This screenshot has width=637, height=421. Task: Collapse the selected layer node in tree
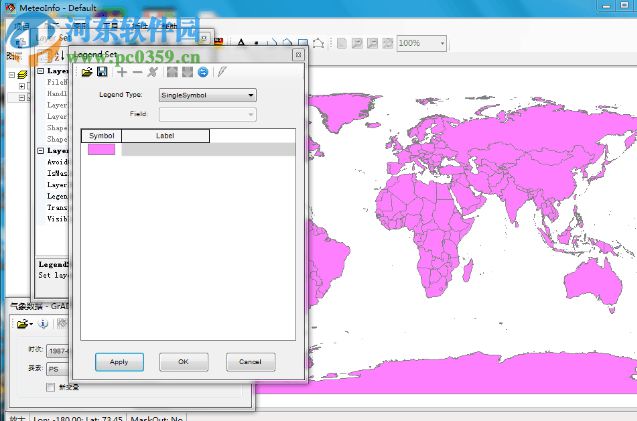(x=22, y=98)
